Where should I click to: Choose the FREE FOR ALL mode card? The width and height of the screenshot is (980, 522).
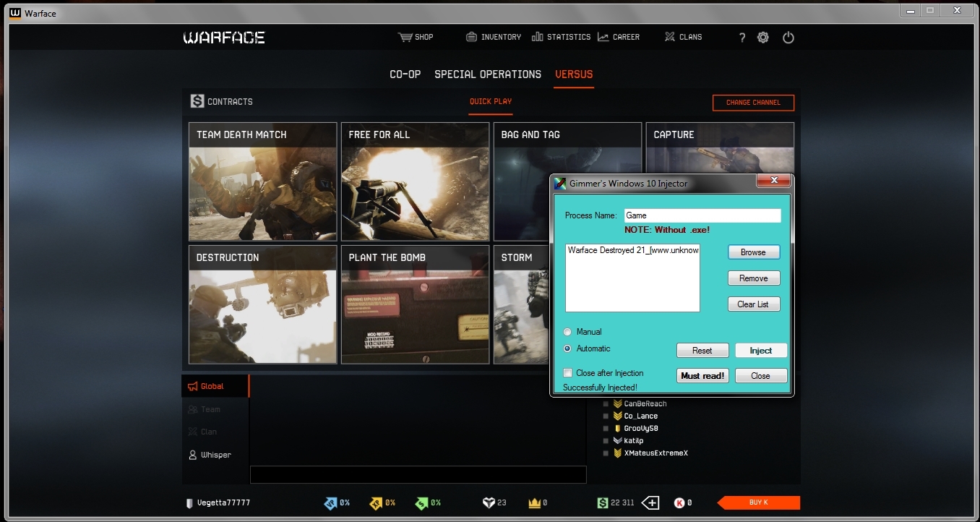click(416, 181)
